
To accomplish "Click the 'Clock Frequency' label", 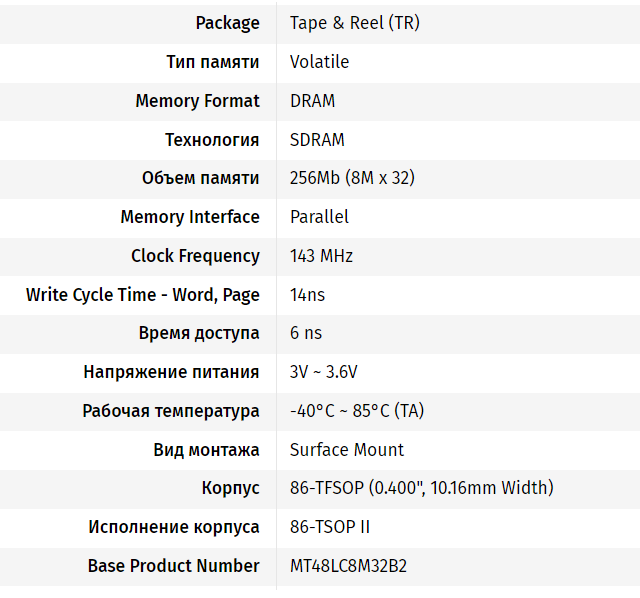I will (195, 256).
